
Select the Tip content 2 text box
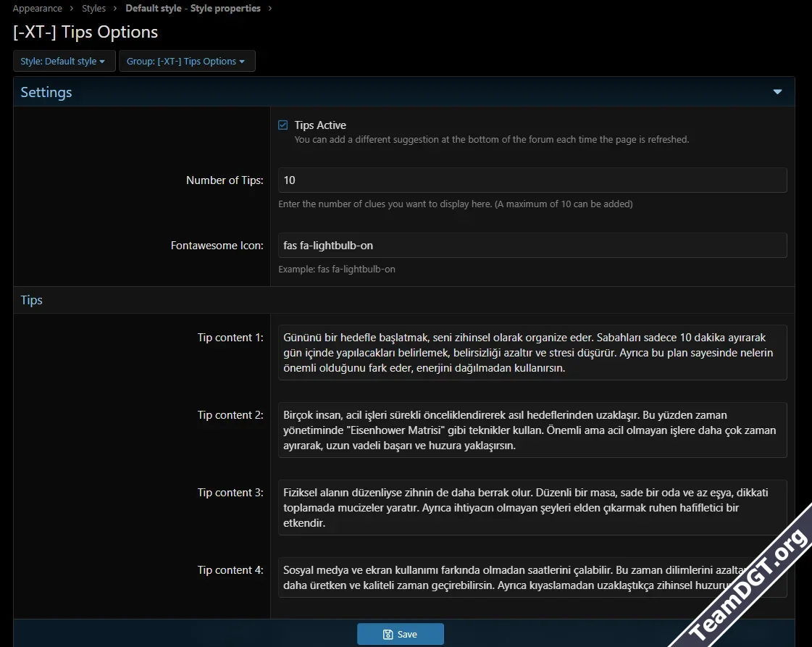coord(532,430)
